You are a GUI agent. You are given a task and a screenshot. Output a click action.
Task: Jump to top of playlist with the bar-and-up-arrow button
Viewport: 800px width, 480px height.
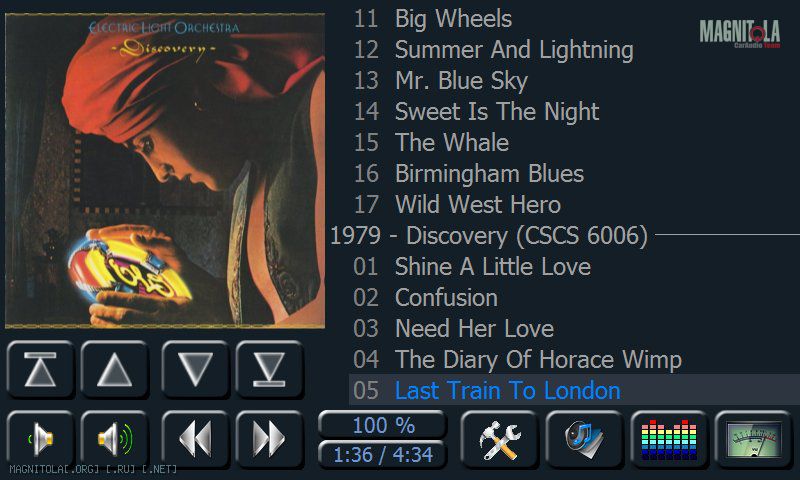point(40,369)
